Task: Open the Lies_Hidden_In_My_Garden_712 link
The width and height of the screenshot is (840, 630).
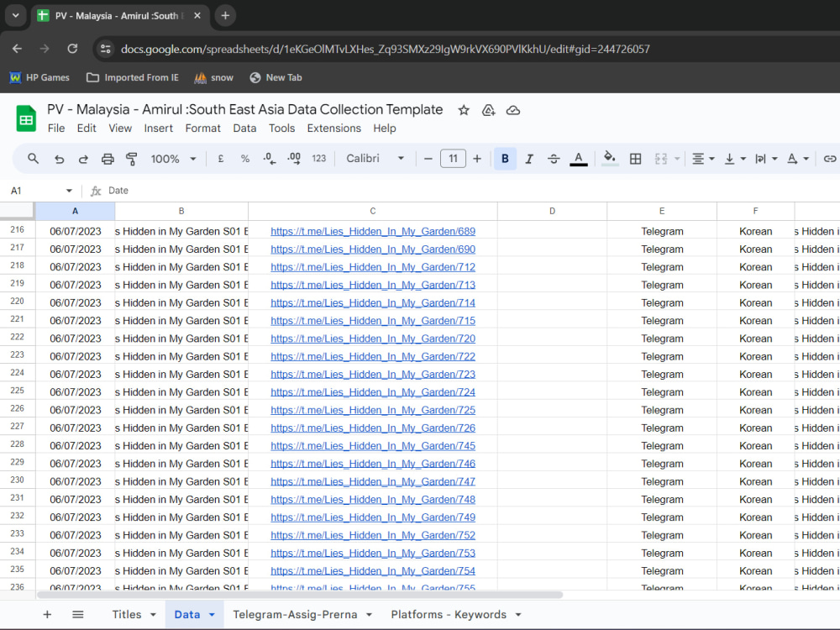Action: click(x=372, y=266)
